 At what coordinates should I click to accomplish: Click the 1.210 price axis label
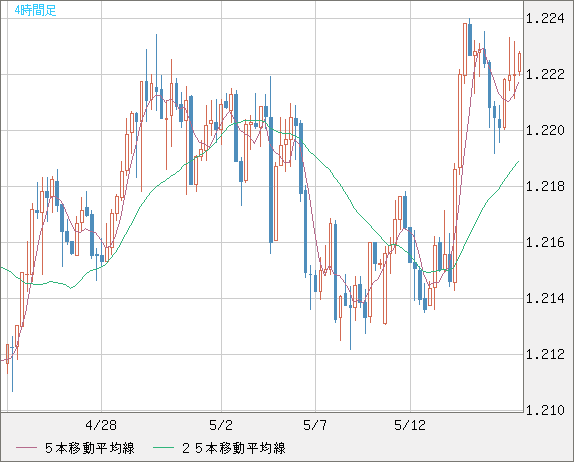click(545, 410)
